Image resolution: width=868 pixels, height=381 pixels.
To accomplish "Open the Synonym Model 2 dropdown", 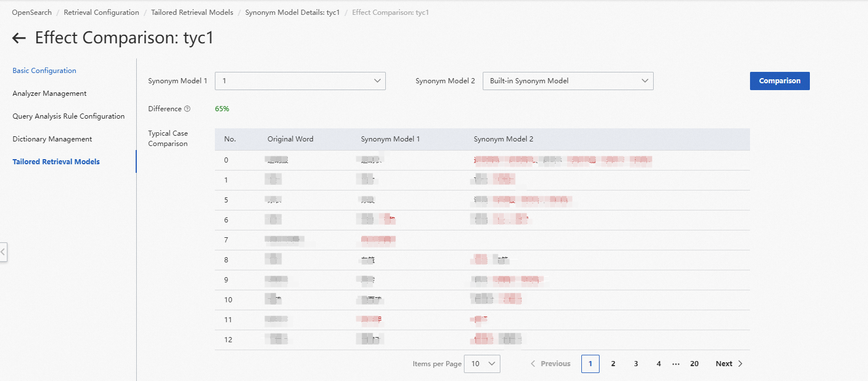I will pyautogui.click(x=568, y=81).
